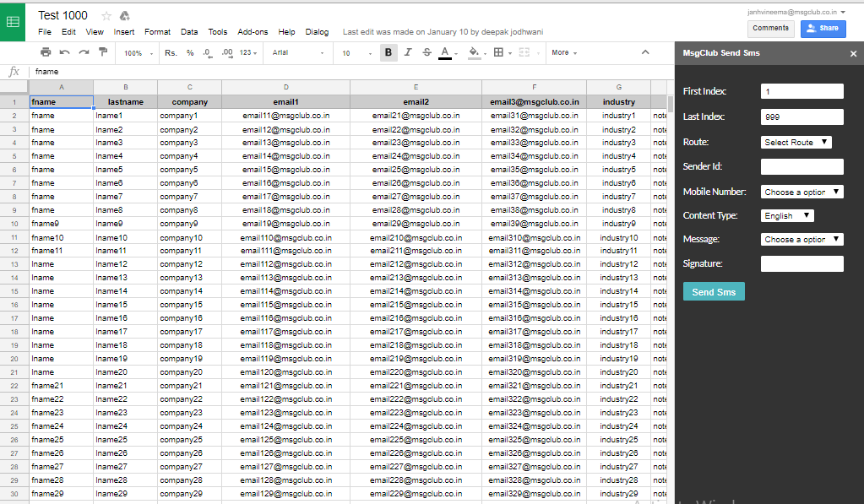This screenshot has height=504, width=864.
Task: Select column G header
Action: (619, 87)
